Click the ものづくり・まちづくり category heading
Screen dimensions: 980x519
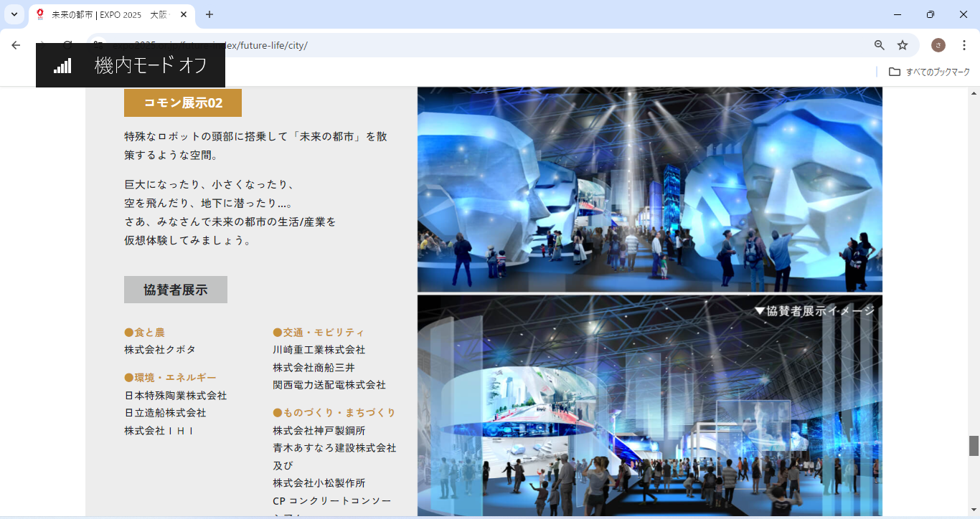coord(334,412)
